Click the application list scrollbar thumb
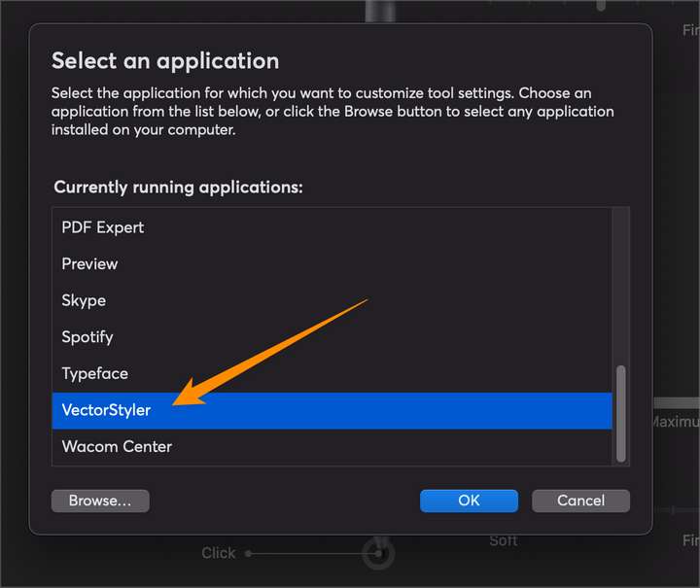This screenshot has width=700, height=588. [620, 414]
